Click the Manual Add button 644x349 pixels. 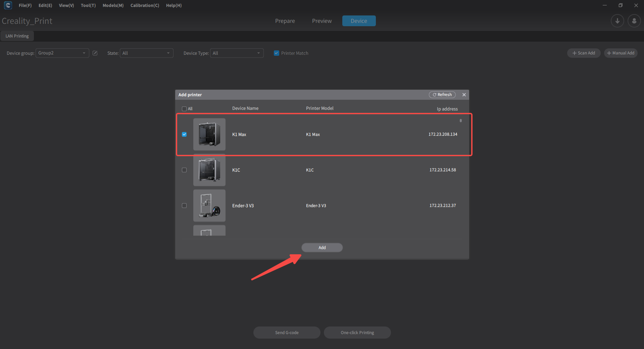[621, 53]
